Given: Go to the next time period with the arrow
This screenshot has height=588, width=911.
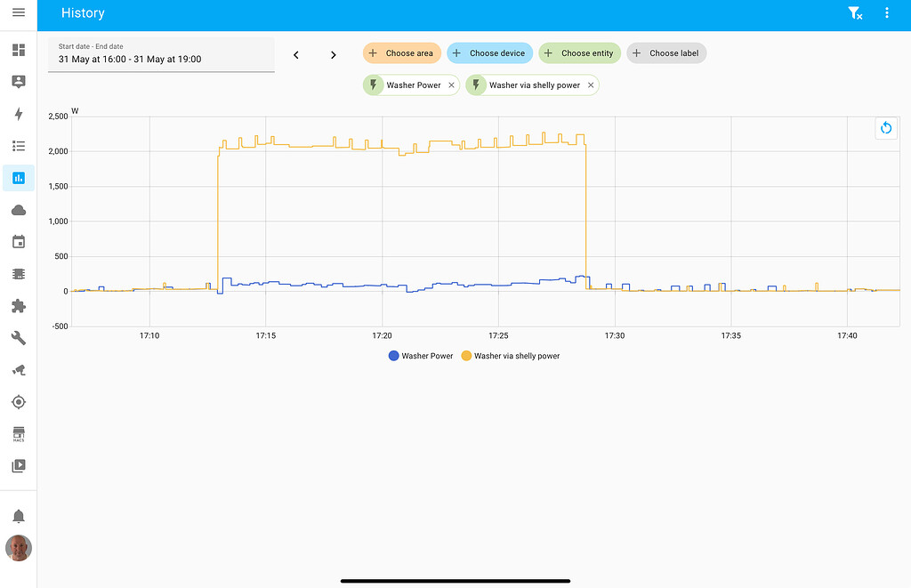Looking at the screenshot, I should click(333, 54).
